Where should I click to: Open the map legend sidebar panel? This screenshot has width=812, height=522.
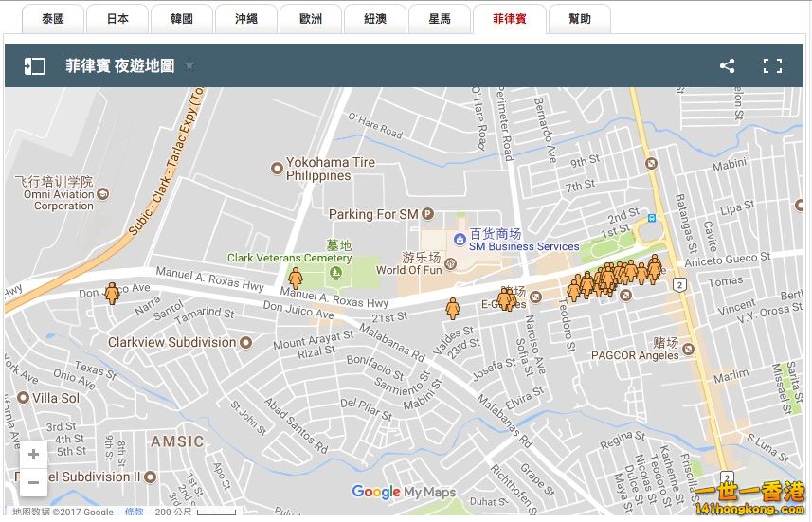coord(35,65)
